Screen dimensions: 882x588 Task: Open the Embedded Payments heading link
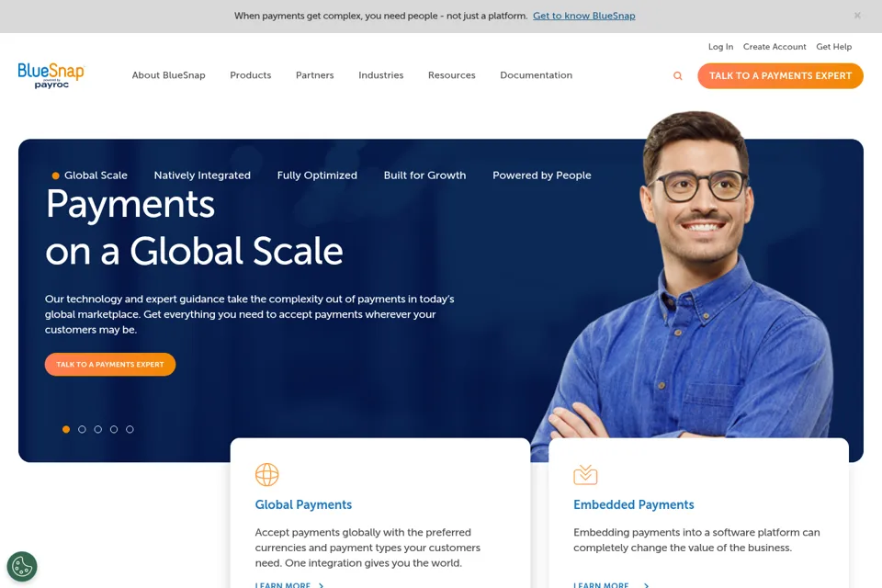point(633,504)
